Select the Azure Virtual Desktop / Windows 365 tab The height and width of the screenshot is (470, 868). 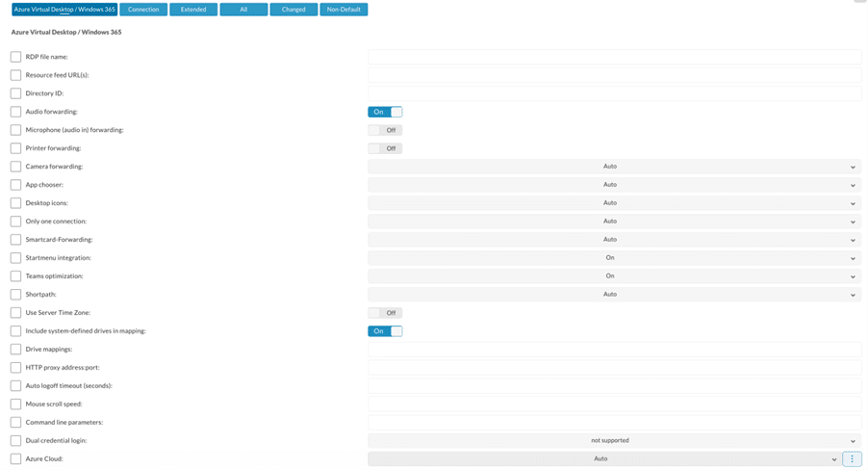64,10
